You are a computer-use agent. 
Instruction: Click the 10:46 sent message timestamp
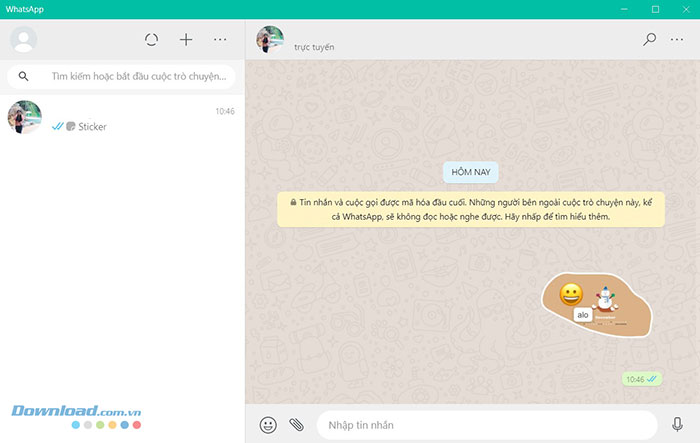point(635,379)
